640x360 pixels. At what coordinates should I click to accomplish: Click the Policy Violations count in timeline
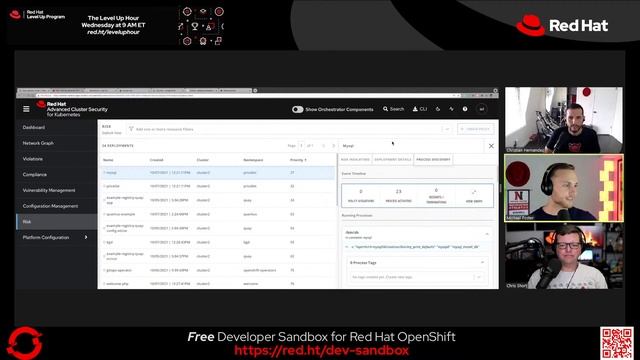[361, 196]
